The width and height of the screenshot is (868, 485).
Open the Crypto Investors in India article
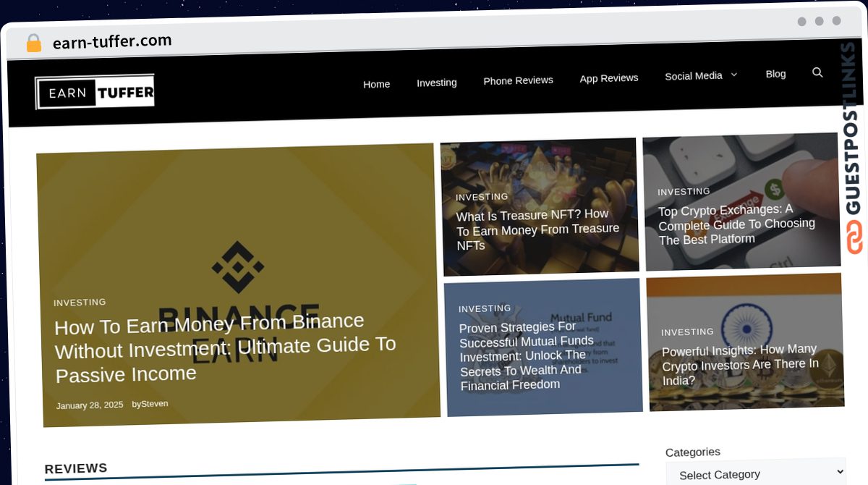coord(740,365)
